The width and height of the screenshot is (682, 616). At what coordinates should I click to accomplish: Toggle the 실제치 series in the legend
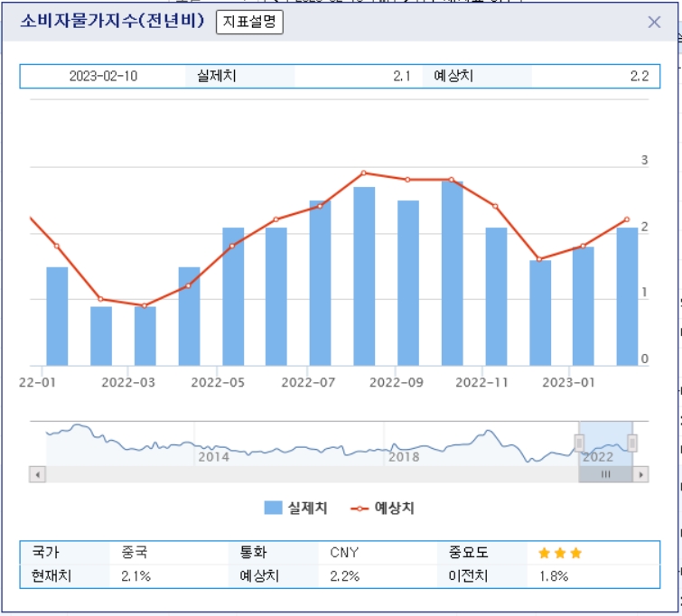(x=295, y=508)
